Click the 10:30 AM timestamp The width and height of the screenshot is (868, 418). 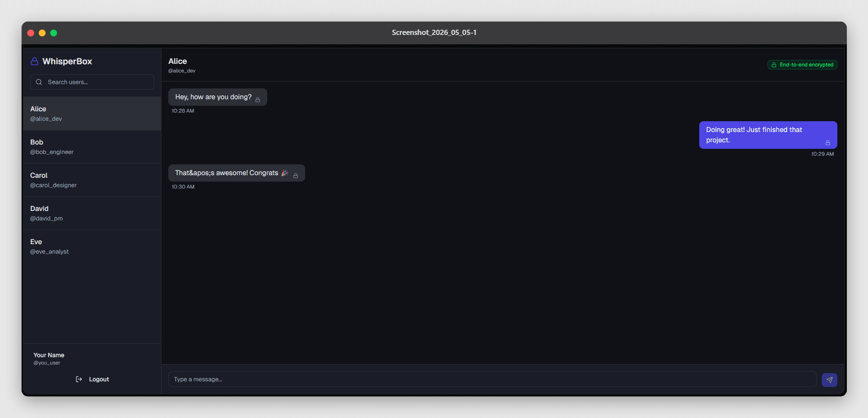click(183, 187)
